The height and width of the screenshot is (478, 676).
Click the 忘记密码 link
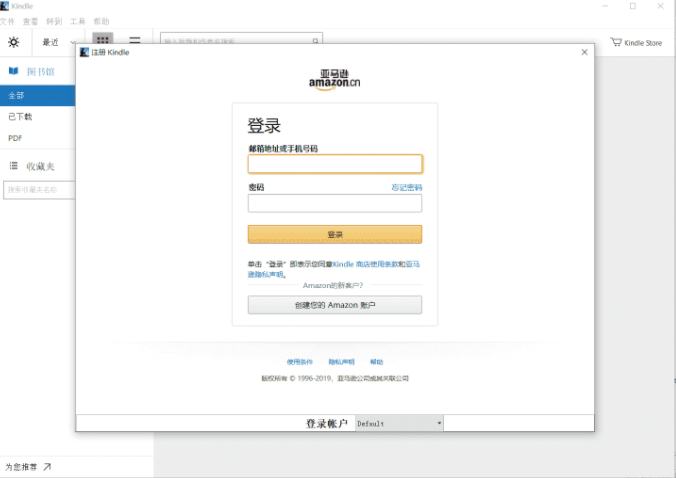click(407, 187)
